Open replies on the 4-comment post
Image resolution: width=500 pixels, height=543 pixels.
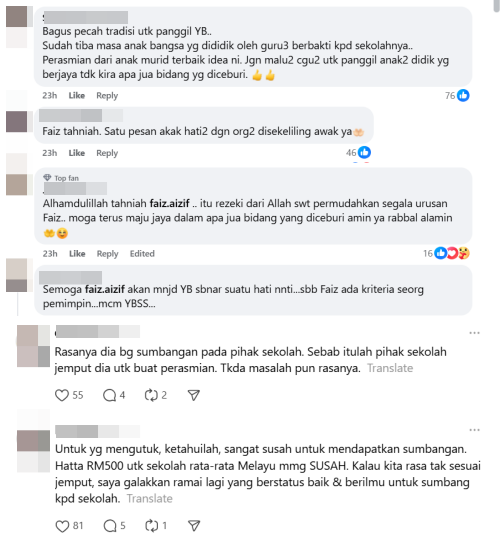[x=110, y=395]
